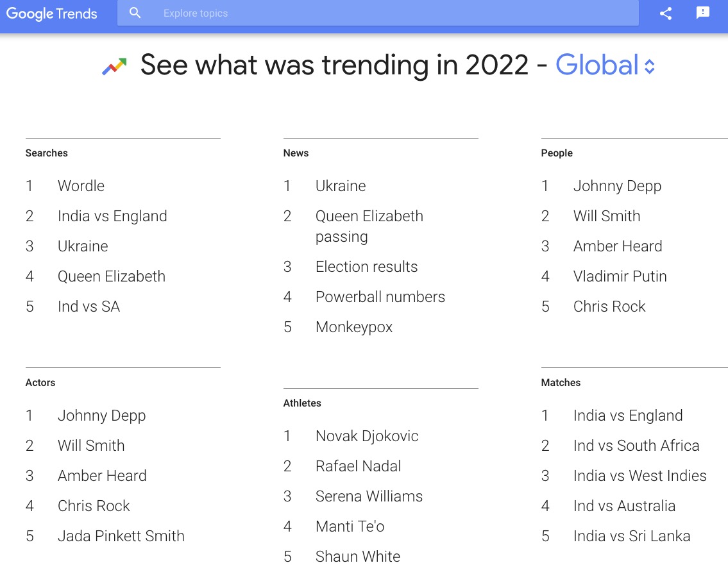Image resolution: width=728 pixels, height=572 pixels.
Task: Open Amber Heard under People
Action: 618,246
